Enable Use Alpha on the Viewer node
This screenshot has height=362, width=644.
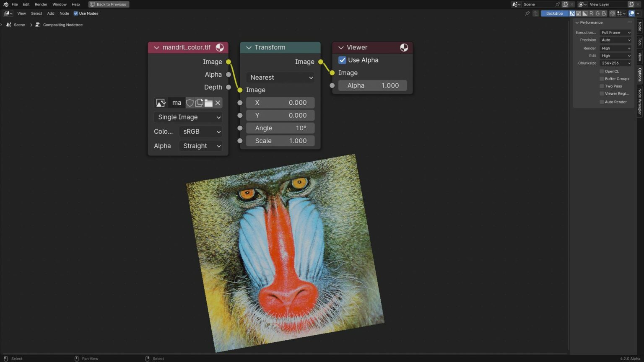pos(342,60)
